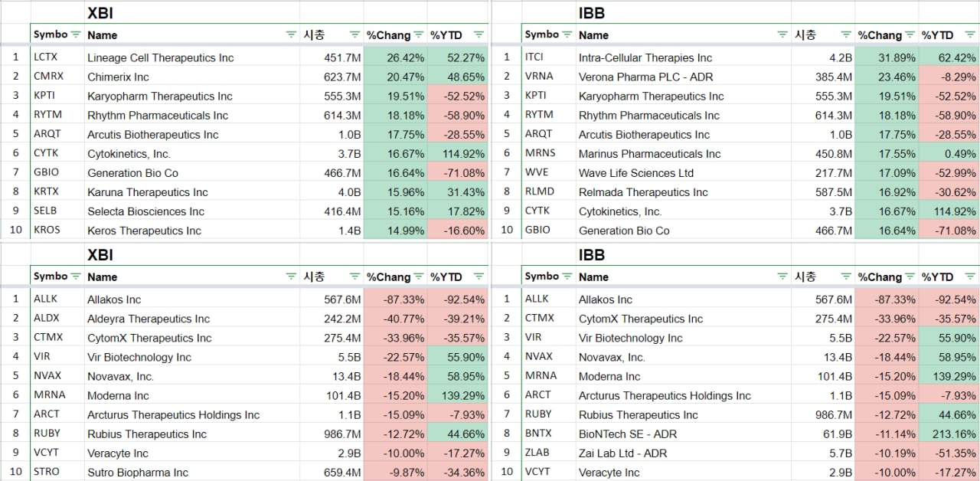
Task: Open Symbol filter in bottom XBI table
Action: (x=75, y=276)
